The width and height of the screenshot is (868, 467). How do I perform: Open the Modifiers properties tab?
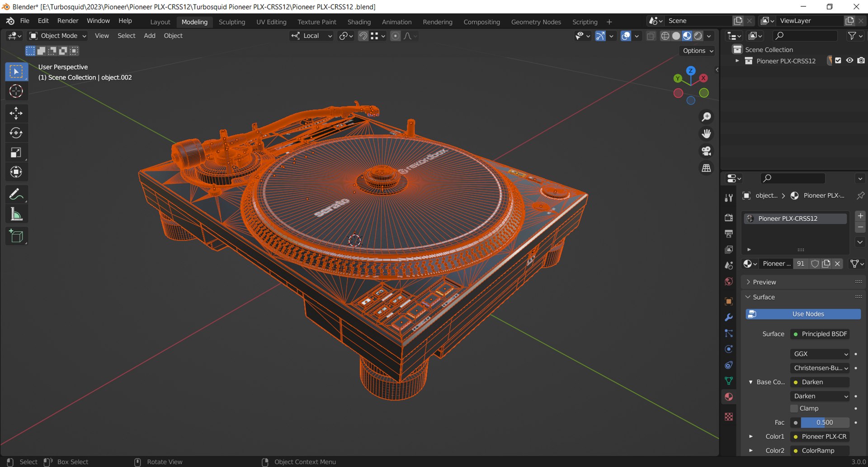729,317
